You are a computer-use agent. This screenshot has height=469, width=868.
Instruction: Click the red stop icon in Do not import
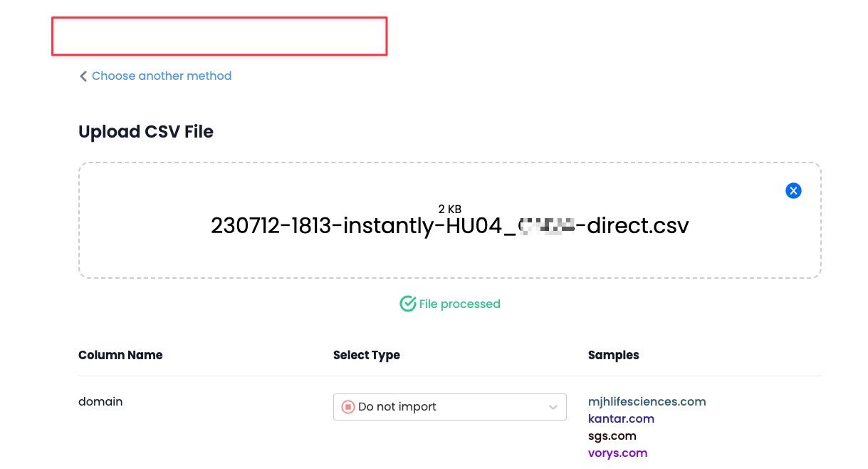pos(348,407)
